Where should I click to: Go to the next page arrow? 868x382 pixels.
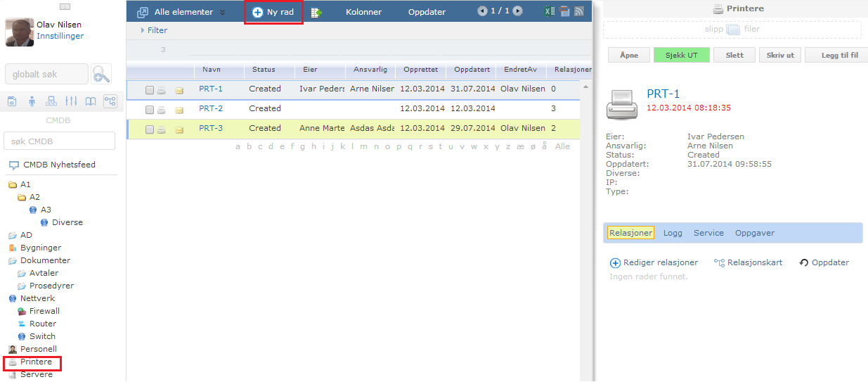[518, 11]
